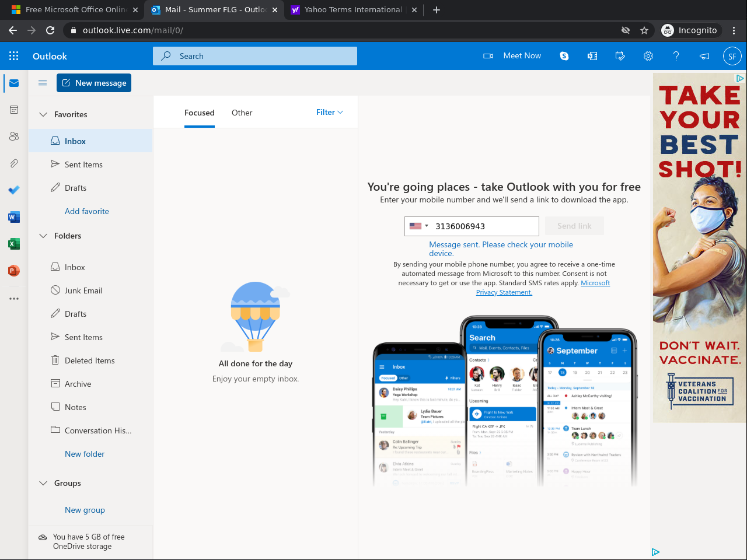Open the People contacts icon
747x560 pixels.
14,136
